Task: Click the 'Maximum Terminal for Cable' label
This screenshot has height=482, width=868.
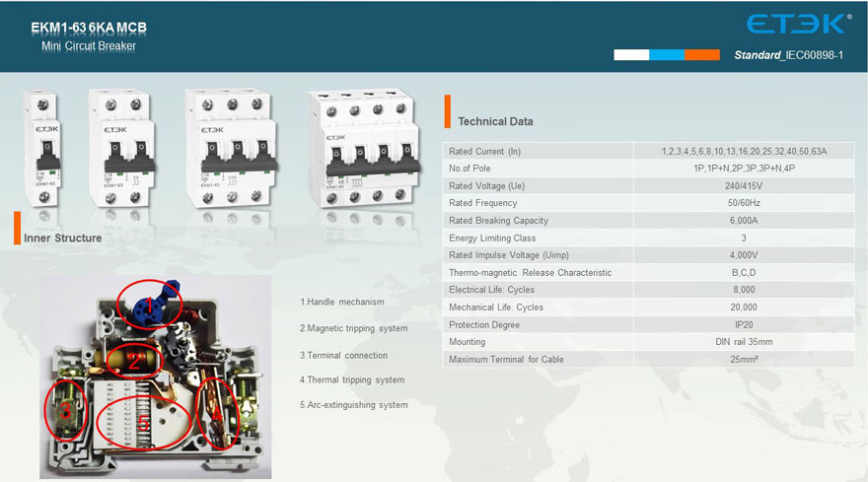Action: (506, 359)
